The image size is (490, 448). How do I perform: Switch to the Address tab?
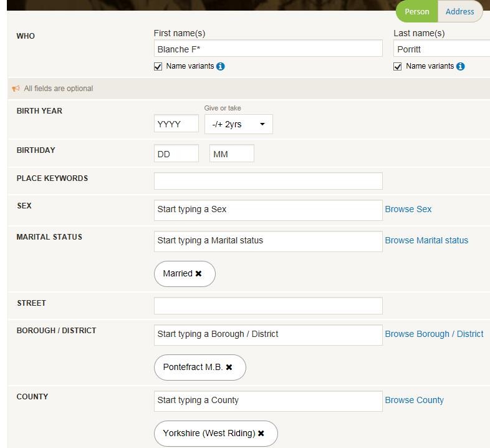[460, 12]
